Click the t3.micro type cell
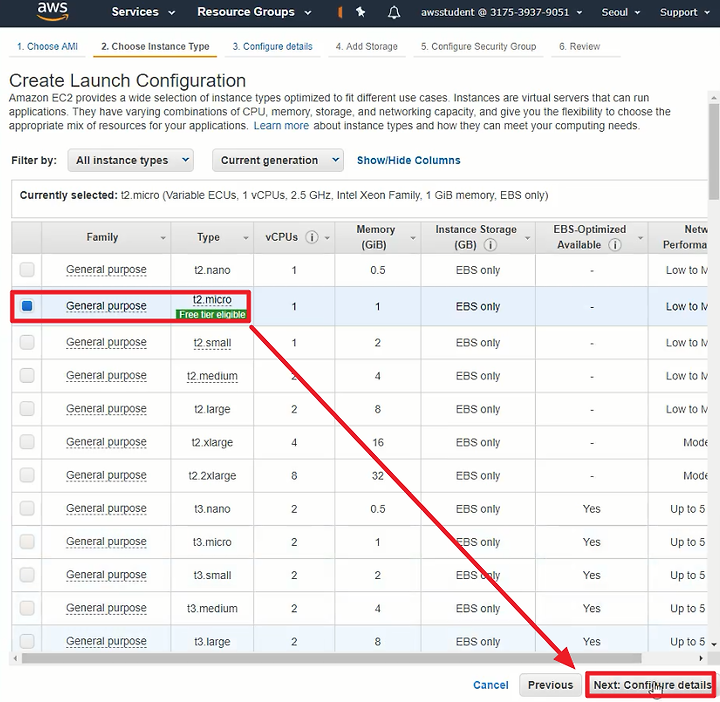Viewport: 720px width, 702px height. coord(212,542)
